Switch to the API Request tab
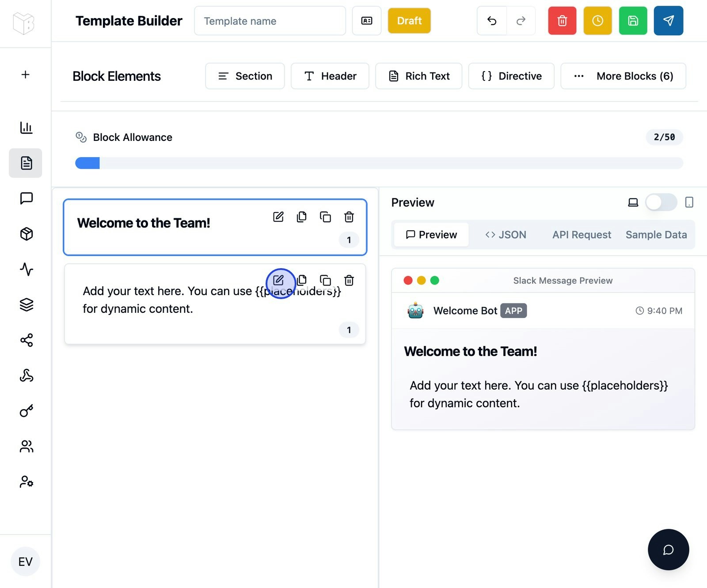Viewport: 707px width, 588px height. click(x=582, y=235)
